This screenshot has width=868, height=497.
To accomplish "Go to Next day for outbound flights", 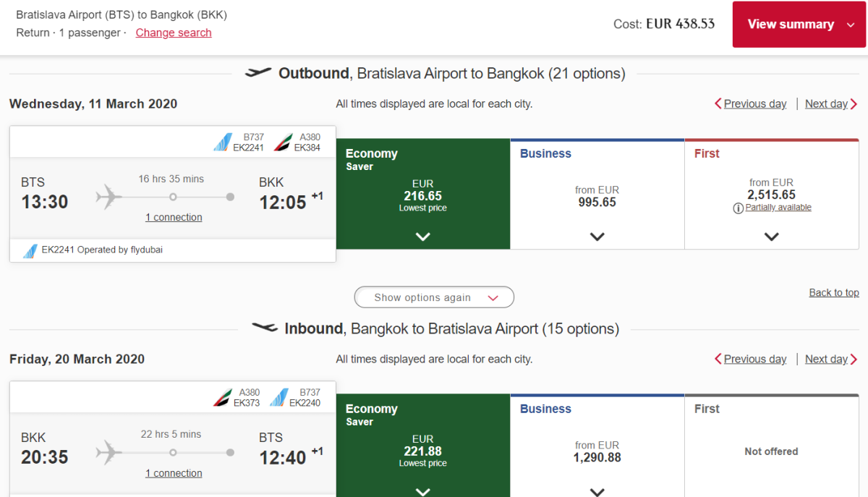I will click(830, 103).
